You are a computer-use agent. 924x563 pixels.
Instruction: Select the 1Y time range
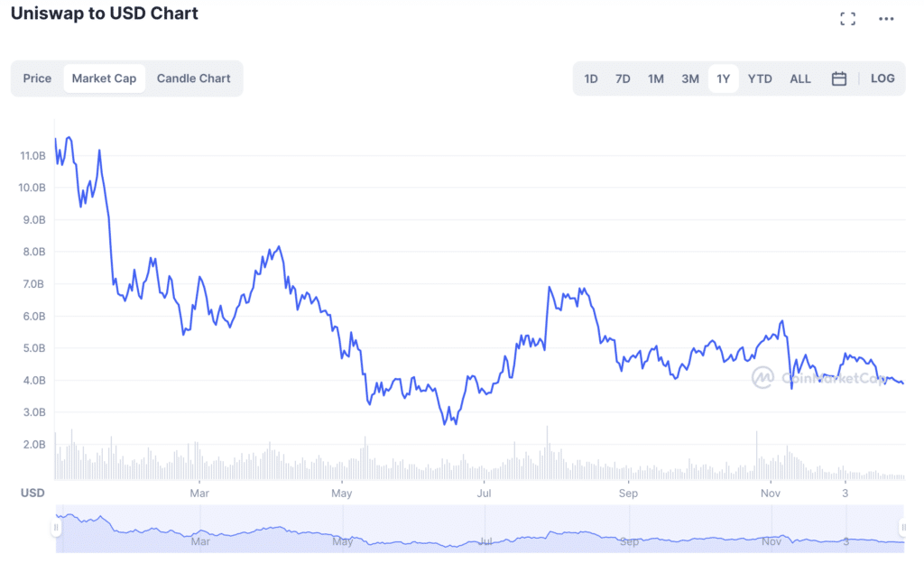(x=723, y=78)
